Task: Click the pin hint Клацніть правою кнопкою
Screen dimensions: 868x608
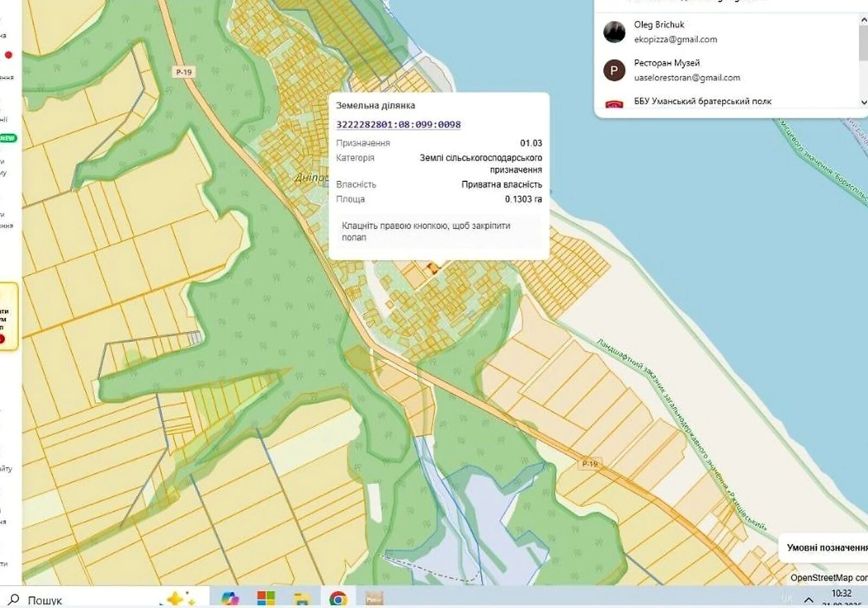Action: (426, 231)
